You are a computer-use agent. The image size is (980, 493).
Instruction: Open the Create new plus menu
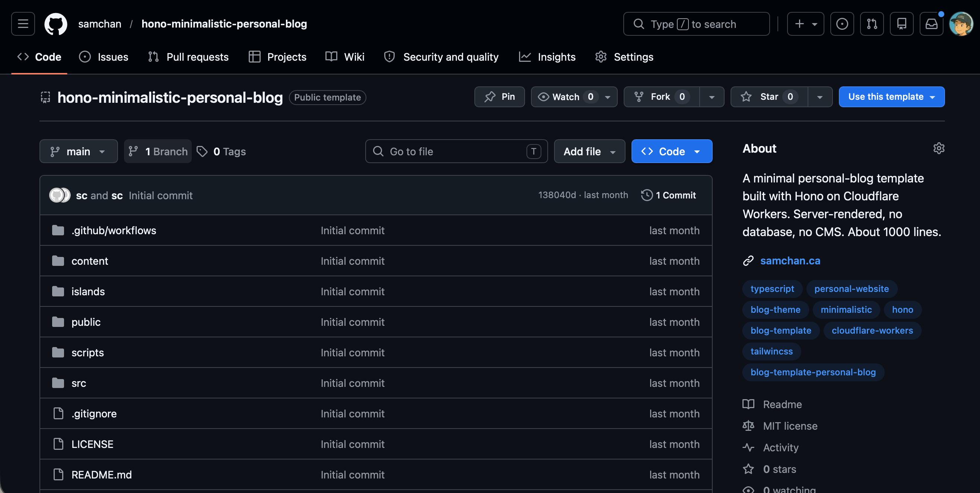805,23
